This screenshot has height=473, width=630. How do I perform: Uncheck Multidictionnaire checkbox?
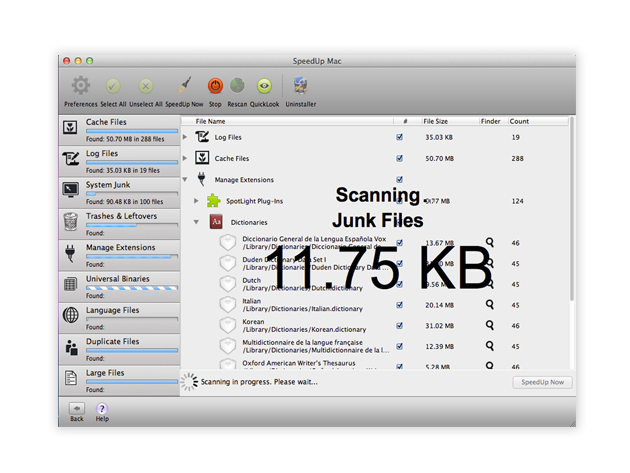pos(399,346)
